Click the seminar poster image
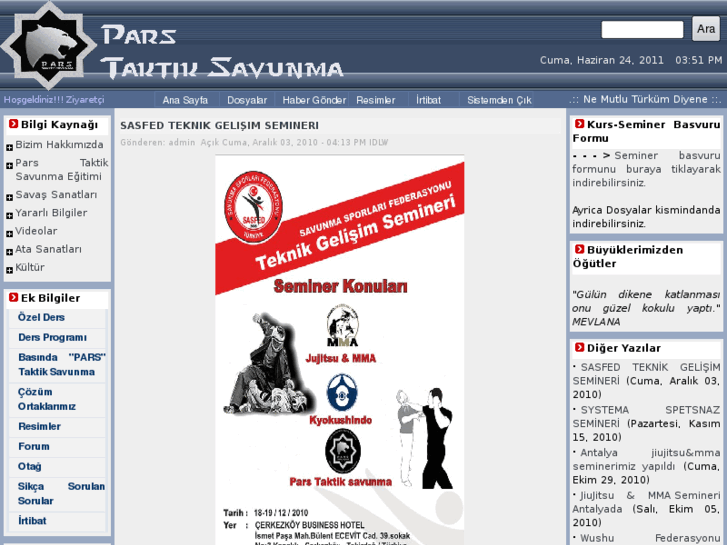This screenshot has height=545, width=727. coord(340,350)
